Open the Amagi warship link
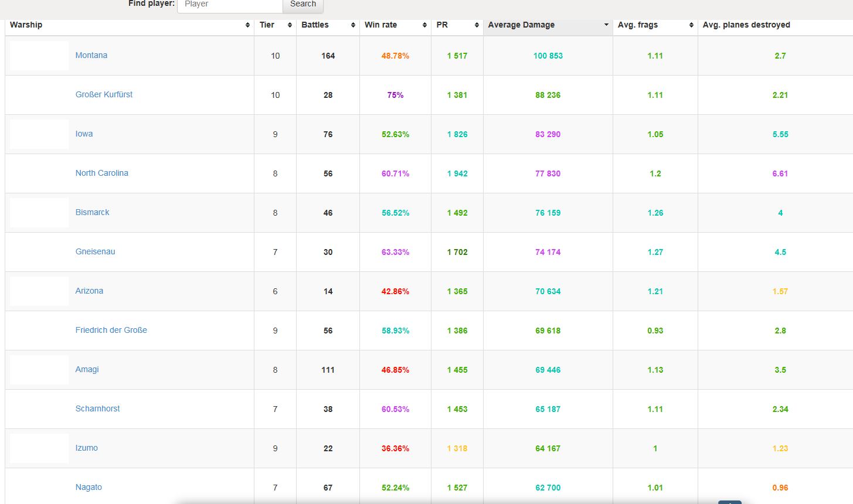This screenshot has height=504, width=853. click(87, 369)
